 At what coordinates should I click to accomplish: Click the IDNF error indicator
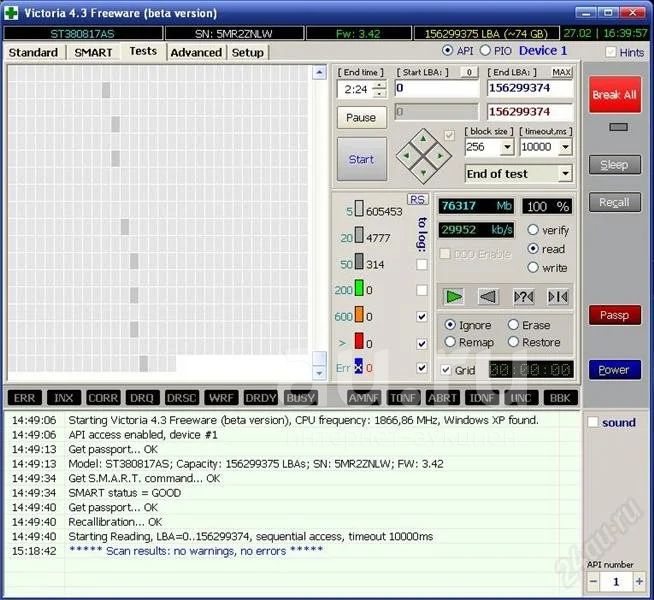(x=482, y=398)
